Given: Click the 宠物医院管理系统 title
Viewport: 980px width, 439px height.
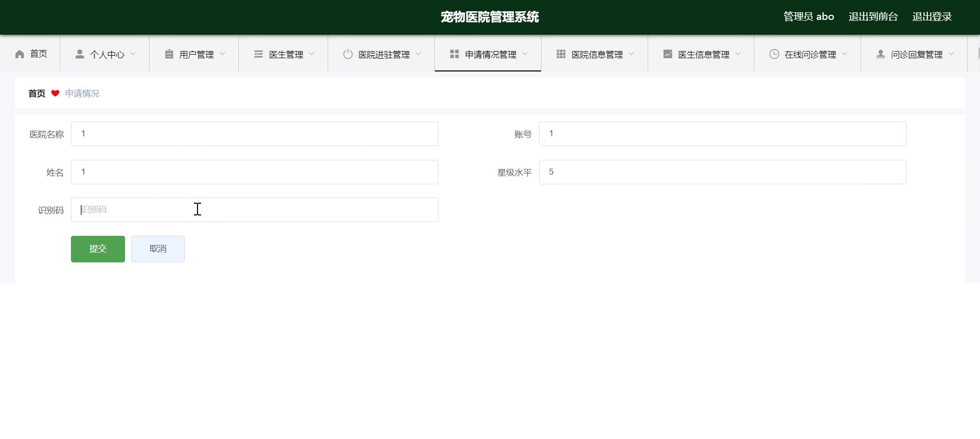Looking at the screenshot, I should pyautogui.click(x=490, y=17).
